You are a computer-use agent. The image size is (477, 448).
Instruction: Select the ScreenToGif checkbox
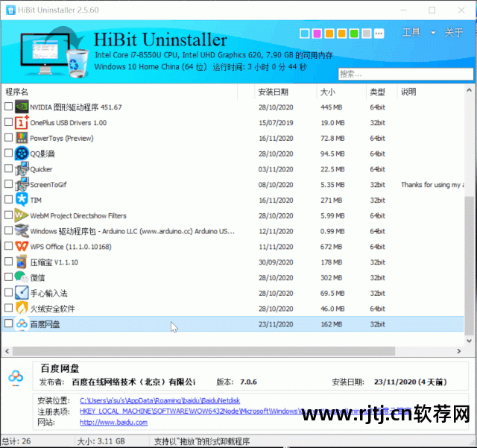tap(8, 184)
